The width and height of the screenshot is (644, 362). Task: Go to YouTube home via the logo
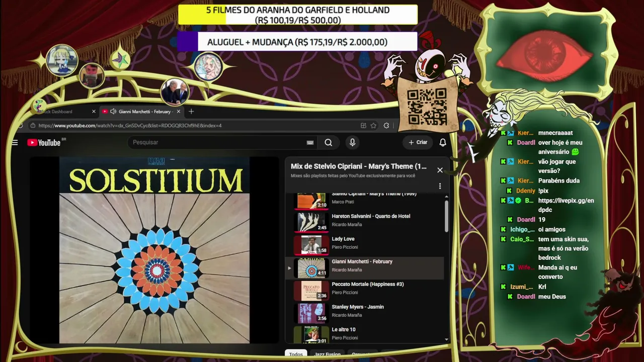coord(44,143)
